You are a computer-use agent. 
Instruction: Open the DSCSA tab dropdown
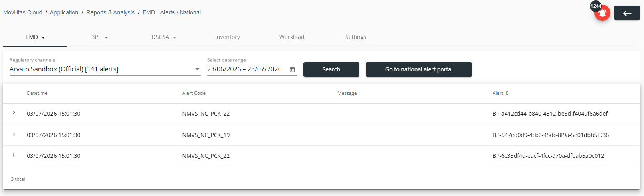click(x=164, y=37)
